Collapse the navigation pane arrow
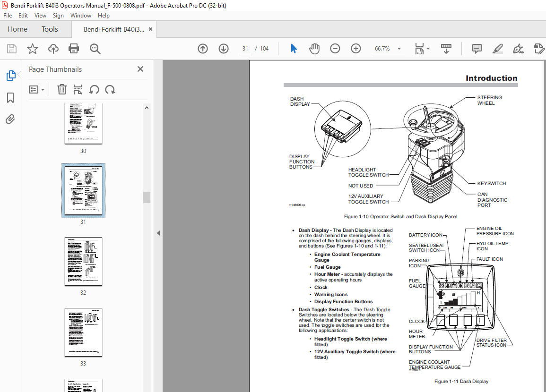This screenshot has width=546, height=392. point(158,233)
